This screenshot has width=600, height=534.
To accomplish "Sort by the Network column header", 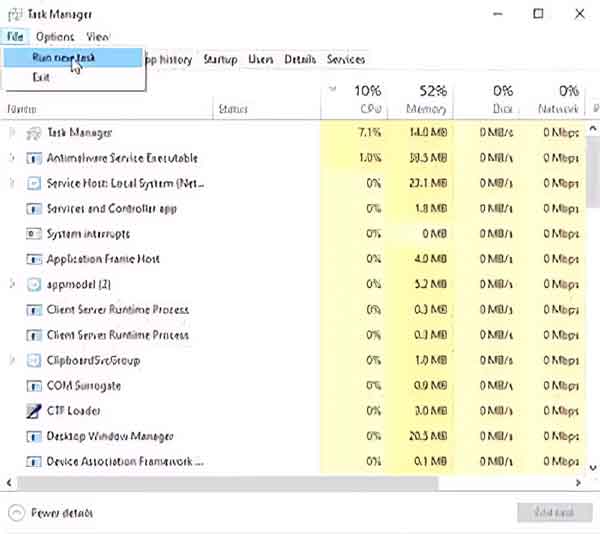I will coord(558,109).
